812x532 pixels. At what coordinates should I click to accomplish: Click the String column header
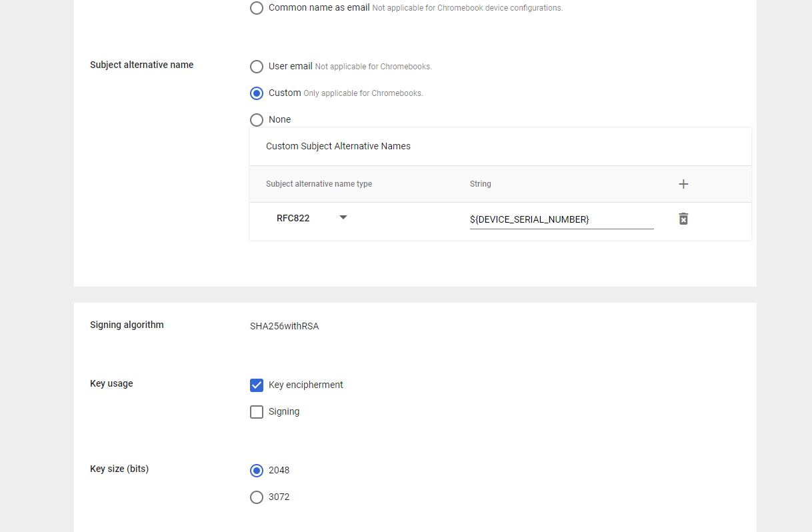click(x=480, y=184)
